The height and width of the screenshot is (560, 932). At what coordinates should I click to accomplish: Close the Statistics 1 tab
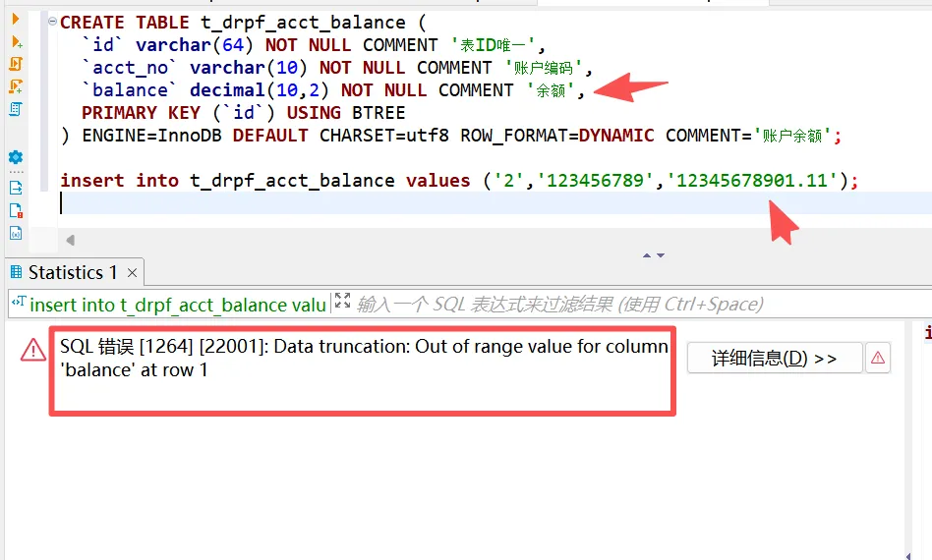click(132, 272)
